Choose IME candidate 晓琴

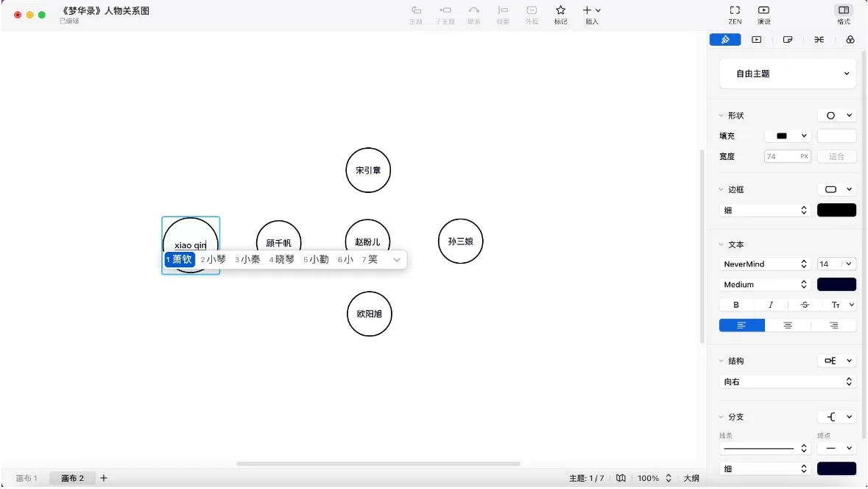point(282,260)
